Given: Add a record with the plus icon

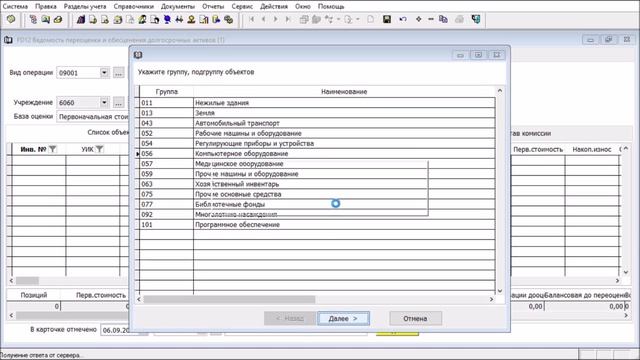Looking at the screenshot, I should (x=418, y=19).
